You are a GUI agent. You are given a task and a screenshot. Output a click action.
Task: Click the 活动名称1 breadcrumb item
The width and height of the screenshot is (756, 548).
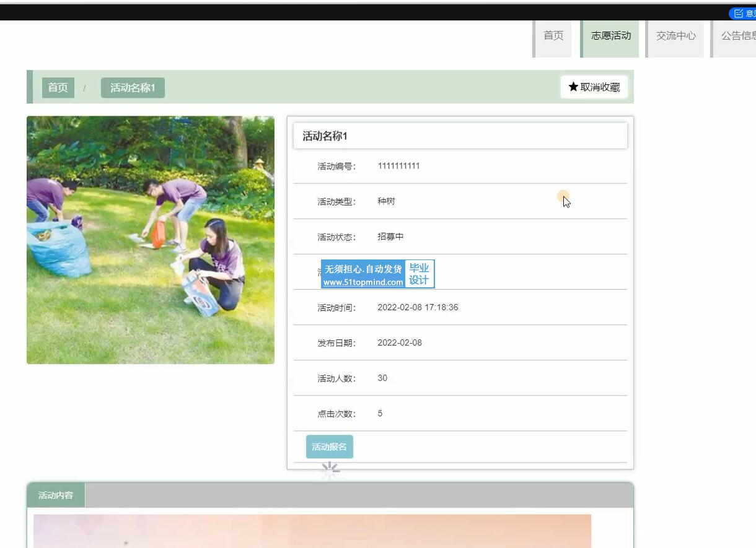pos(133,87)
